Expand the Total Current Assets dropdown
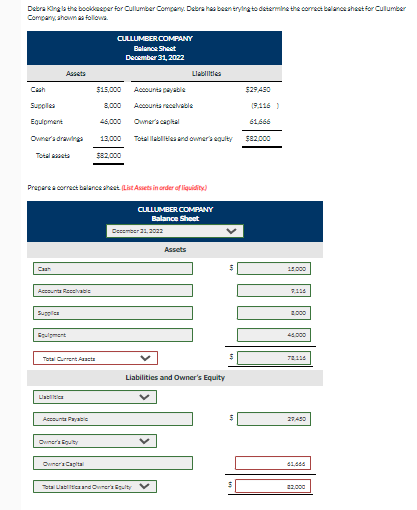Viewport: 417px width, 510px height. (95, 358)
